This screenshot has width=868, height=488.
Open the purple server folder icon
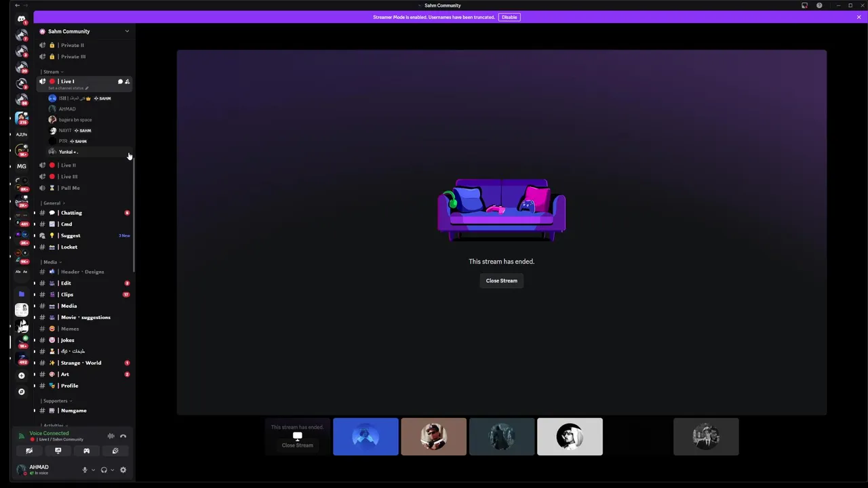[x=22, y=294]
